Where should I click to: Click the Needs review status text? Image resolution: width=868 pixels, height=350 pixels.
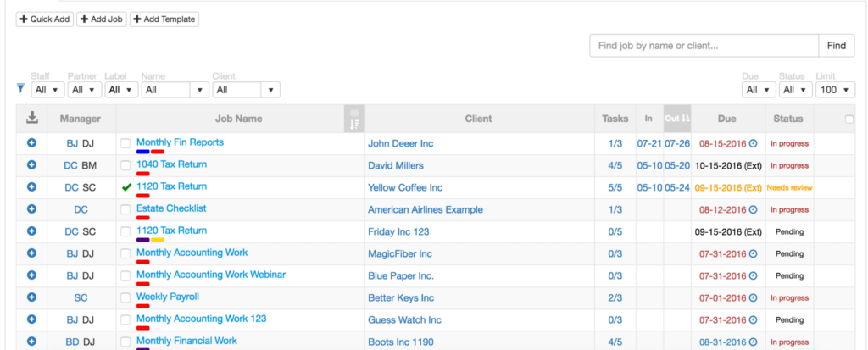point(789,188)
